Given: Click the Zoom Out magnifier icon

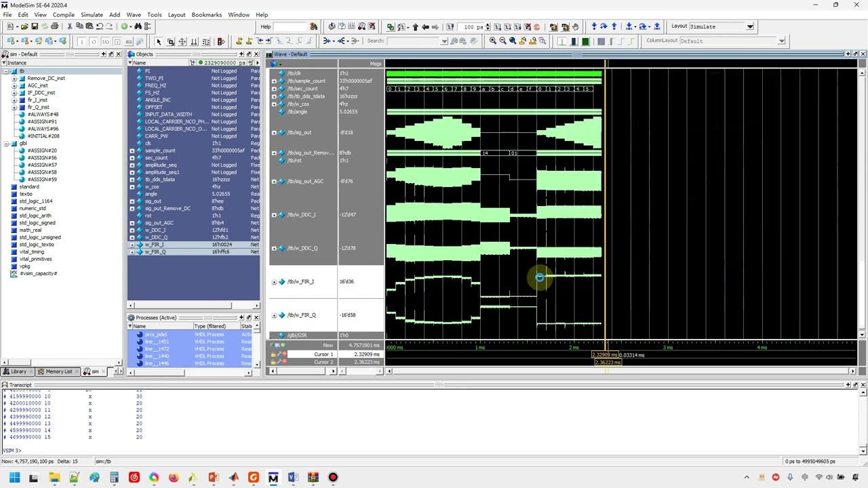Looking at the screenshot, I should point(502,41).
